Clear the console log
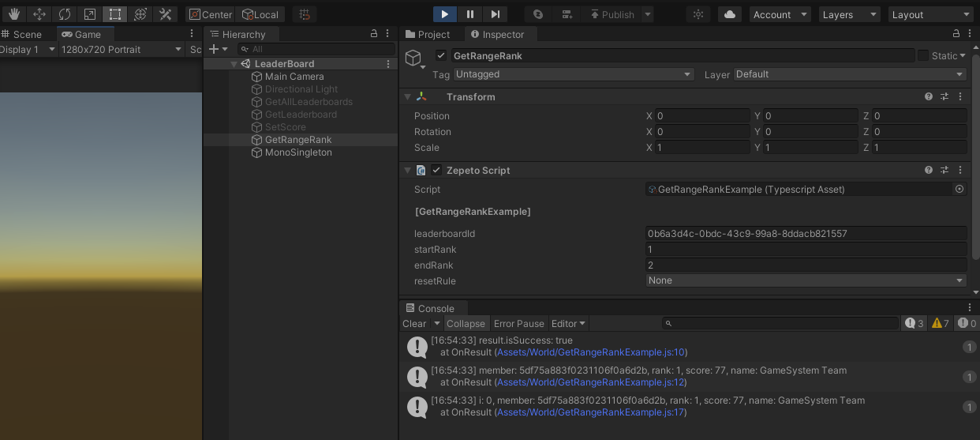The image size is (980, 440). coord(414,324)
